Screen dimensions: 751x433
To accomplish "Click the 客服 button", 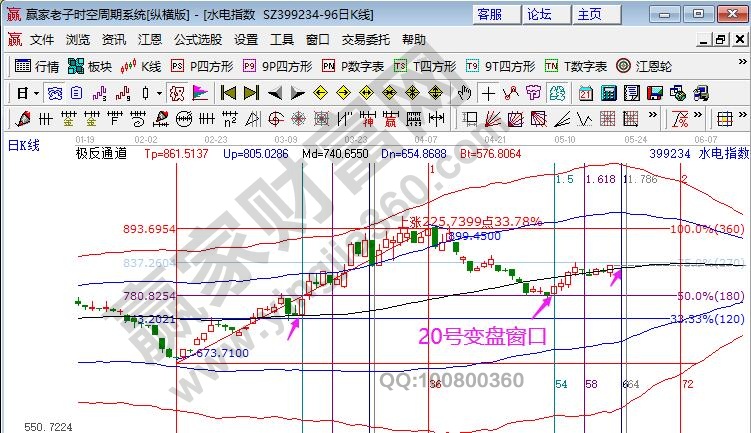I will [497, 14].
